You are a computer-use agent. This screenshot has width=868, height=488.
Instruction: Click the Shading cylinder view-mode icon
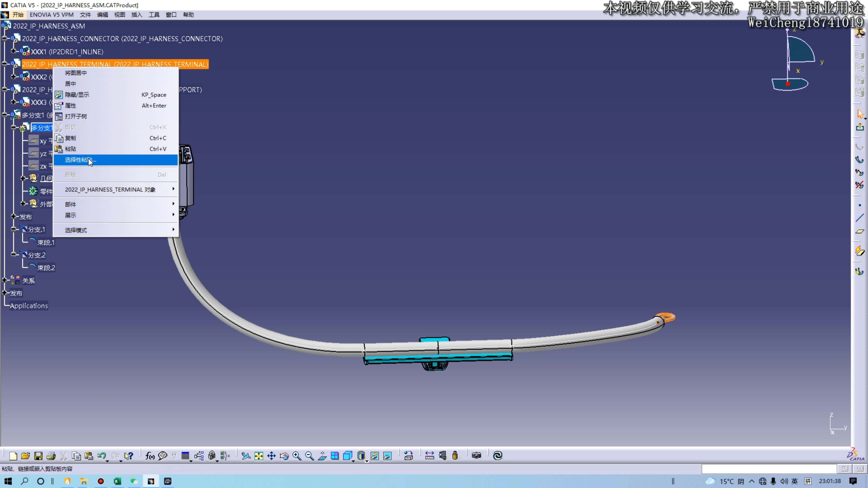(x=361, y=456)
